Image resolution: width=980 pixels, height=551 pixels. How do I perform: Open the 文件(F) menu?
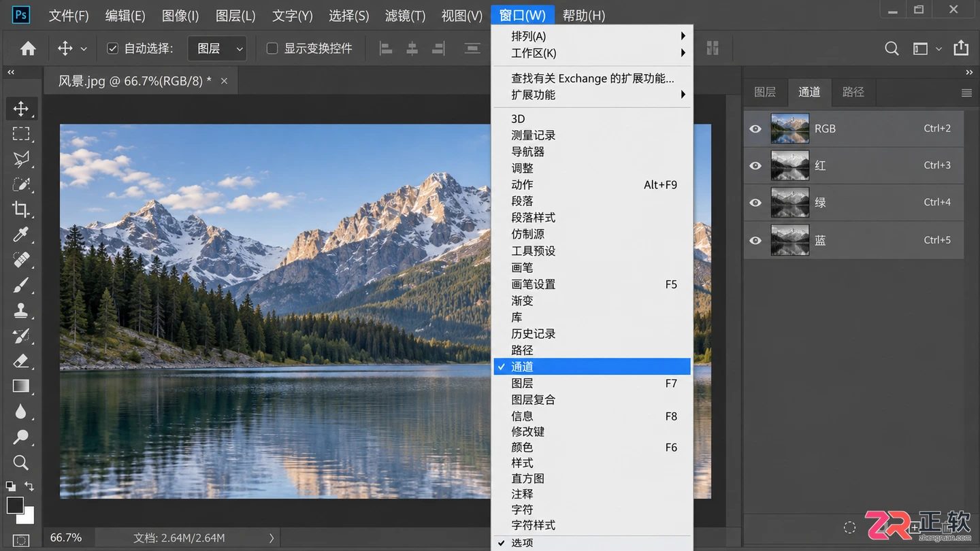(x=69, y=15)
